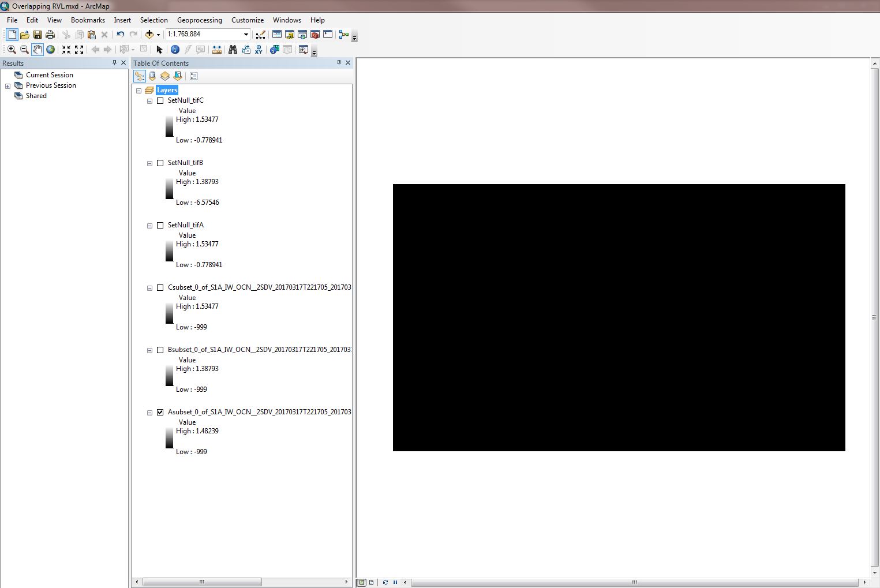
Task: Collapse the SetNull_tifA legend
Action: 149,226
